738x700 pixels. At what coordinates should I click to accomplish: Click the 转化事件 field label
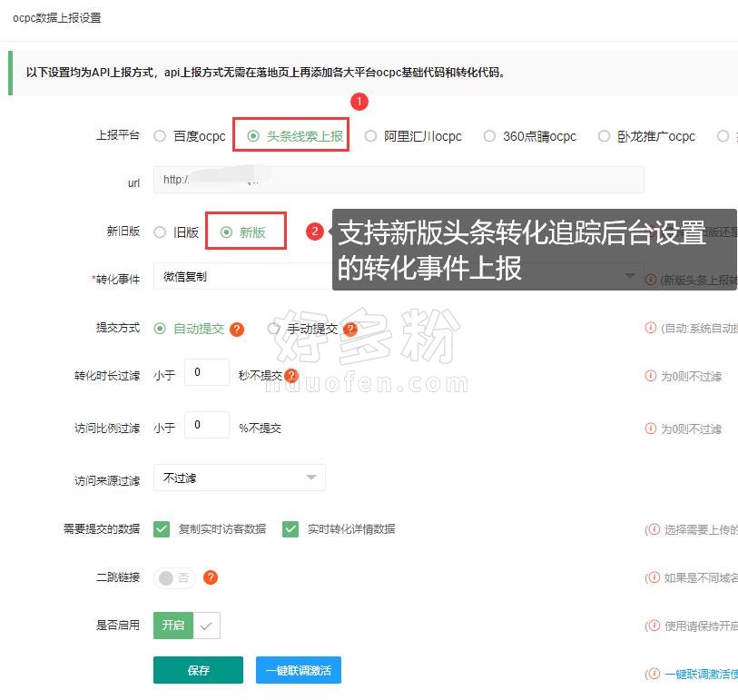(116, 279)
